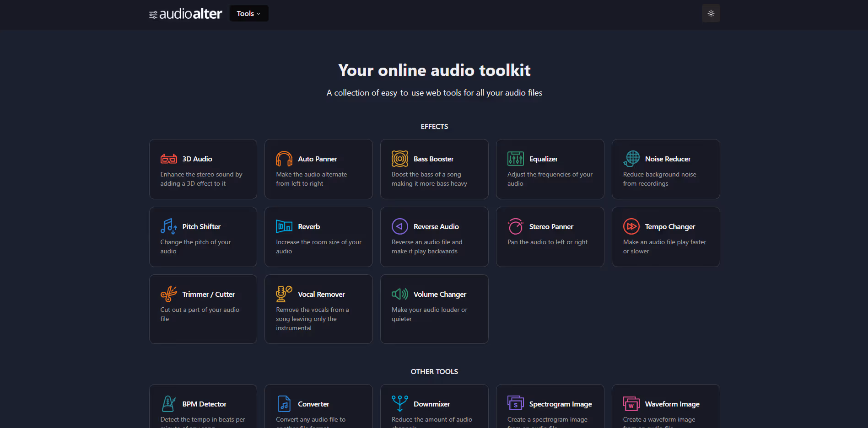This screenshot has height=428, width=868.
Task: Open the Equalizer tool title
Action: pos(544,159)
